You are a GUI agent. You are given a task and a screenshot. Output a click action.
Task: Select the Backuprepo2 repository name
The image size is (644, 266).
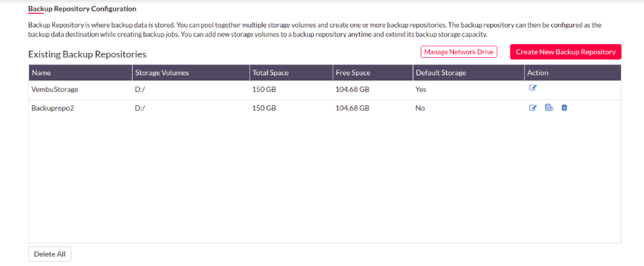pos(52,109)
